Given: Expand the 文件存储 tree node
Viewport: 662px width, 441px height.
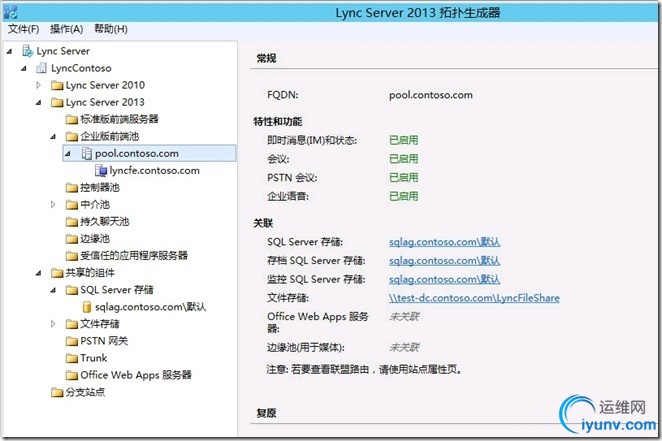Looking at the screenshot, I should (53, 324).
